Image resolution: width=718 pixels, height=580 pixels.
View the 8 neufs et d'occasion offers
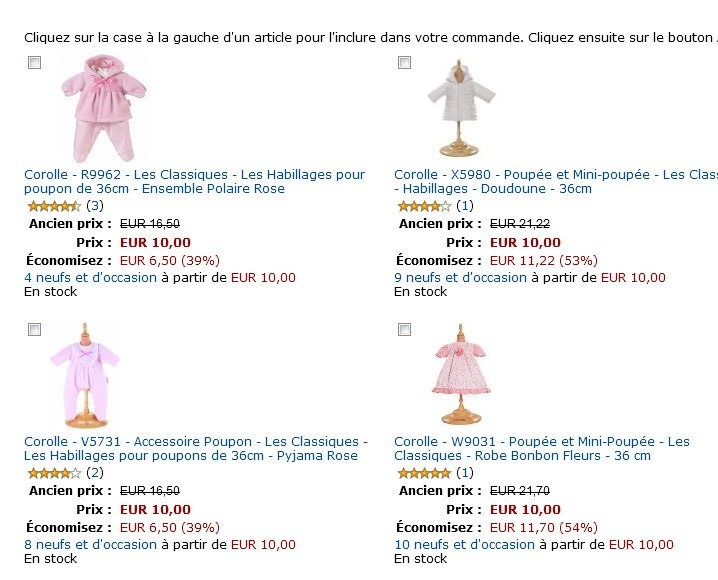click(x=90, y=545)
